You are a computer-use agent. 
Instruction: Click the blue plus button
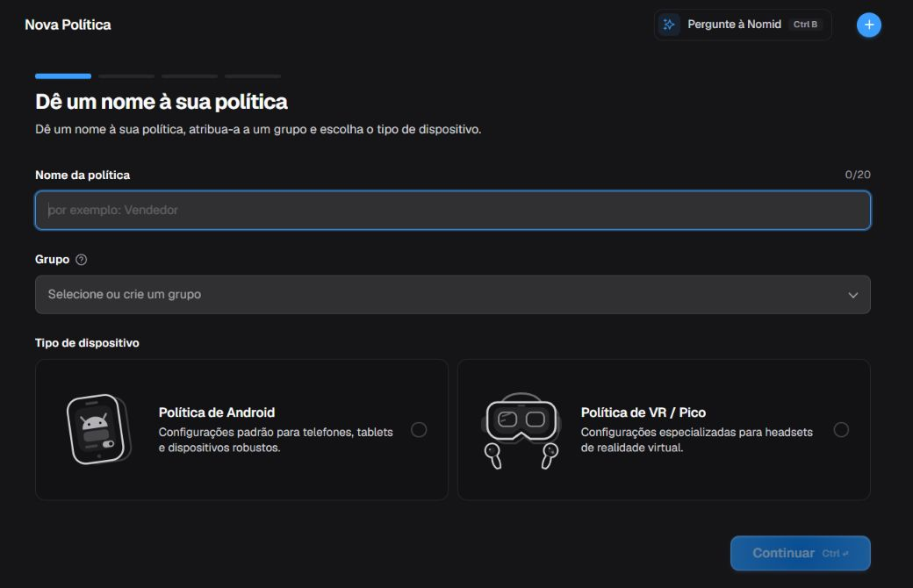coord(868,25)
